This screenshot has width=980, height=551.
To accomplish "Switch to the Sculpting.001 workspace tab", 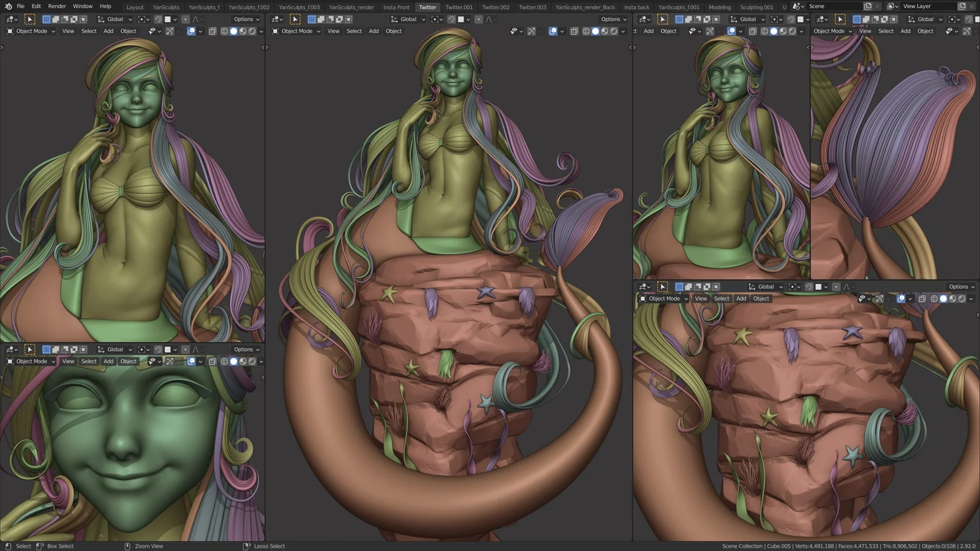I will [x=756, y=7].
